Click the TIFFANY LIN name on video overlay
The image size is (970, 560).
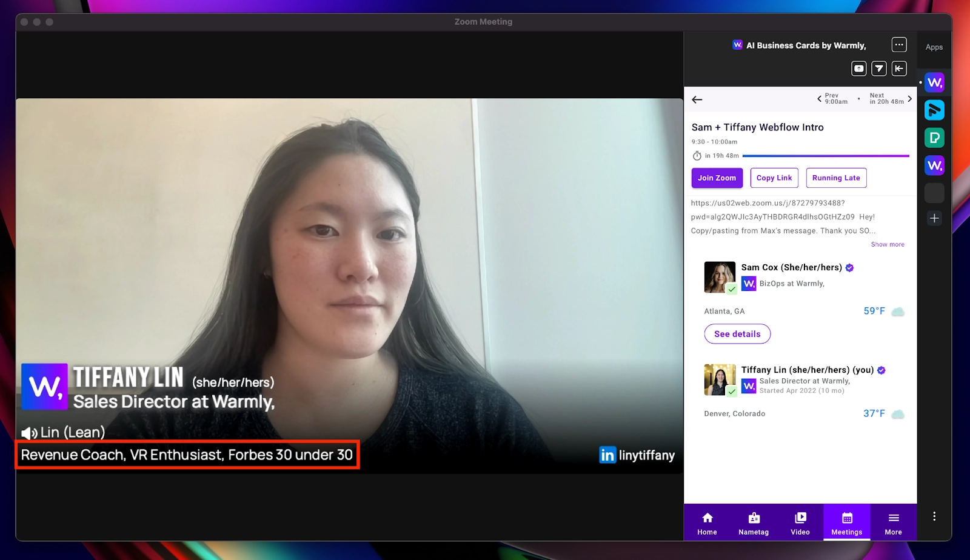(x=128, y=377)
